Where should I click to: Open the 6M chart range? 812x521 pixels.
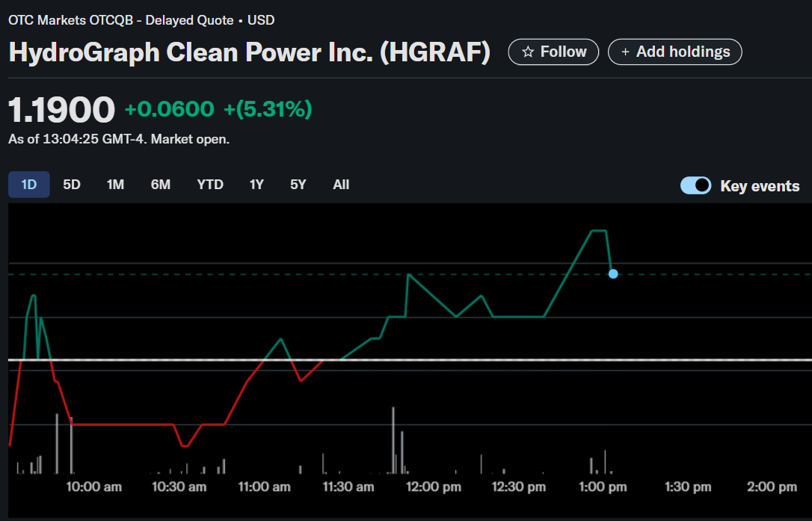(x=161, y=185)
